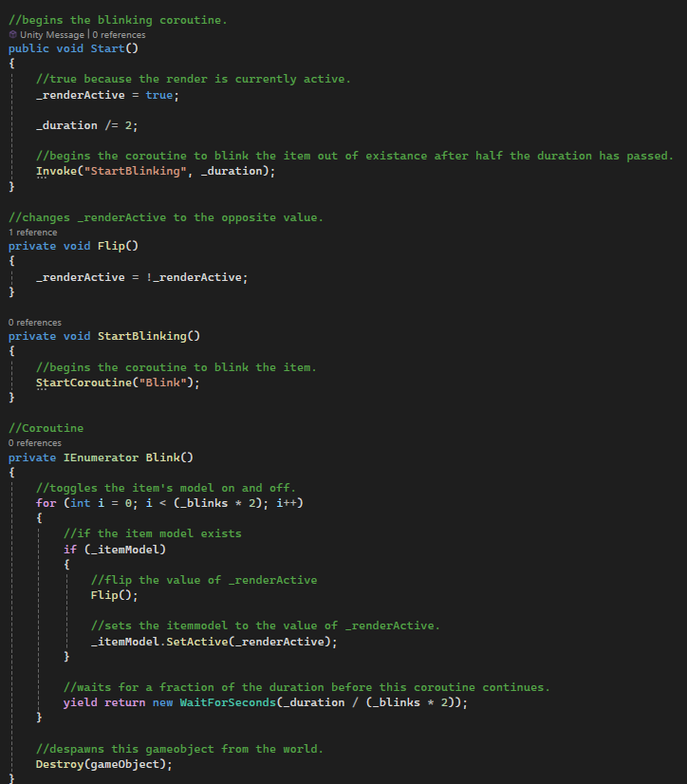Click the "//Coroutine" comment line

pyautogui.click(x=47, y=428)
